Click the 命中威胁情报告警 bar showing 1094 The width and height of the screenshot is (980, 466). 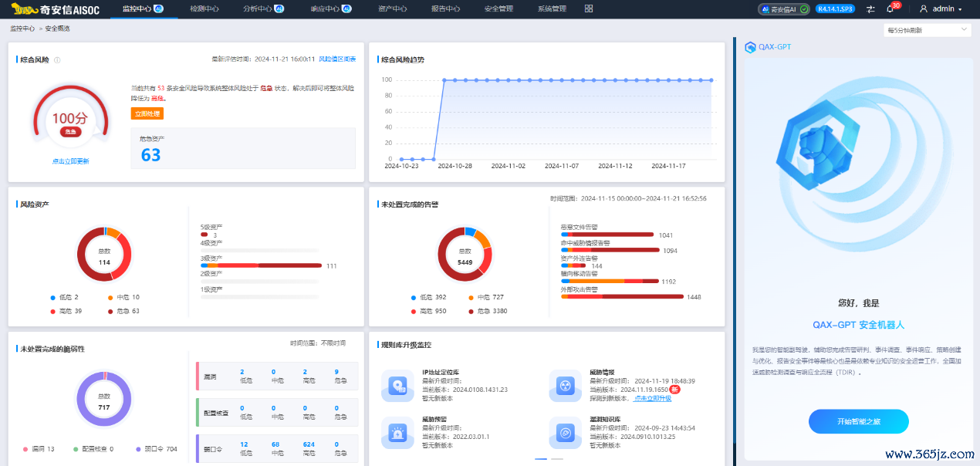coord(610,250)
